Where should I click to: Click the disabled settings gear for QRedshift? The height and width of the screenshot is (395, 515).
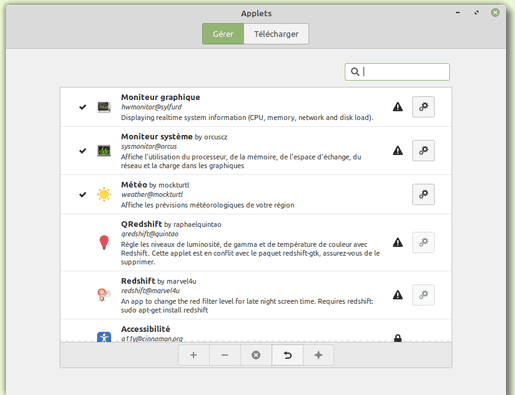coord(423,242)
